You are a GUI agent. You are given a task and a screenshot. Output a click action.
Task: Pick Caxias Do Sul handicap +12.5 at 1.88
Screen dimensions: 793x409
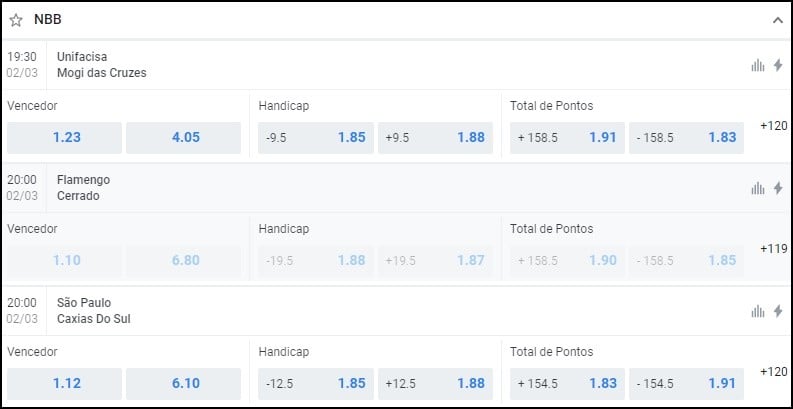435,384
